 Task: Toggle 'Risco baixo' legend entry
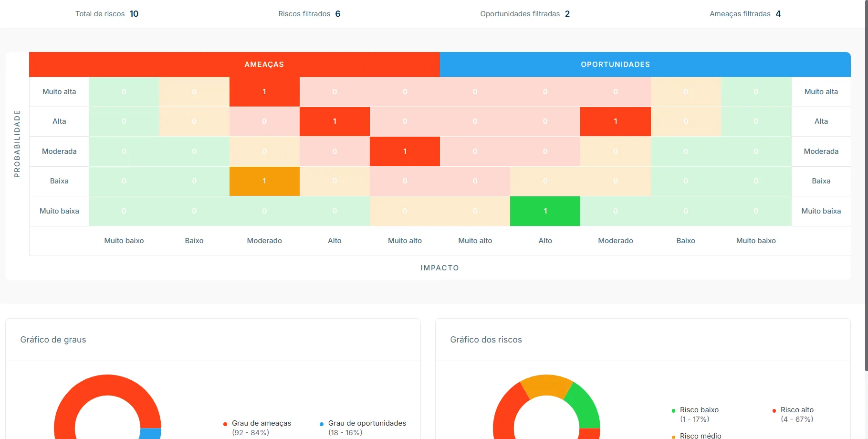pos(695,414)
